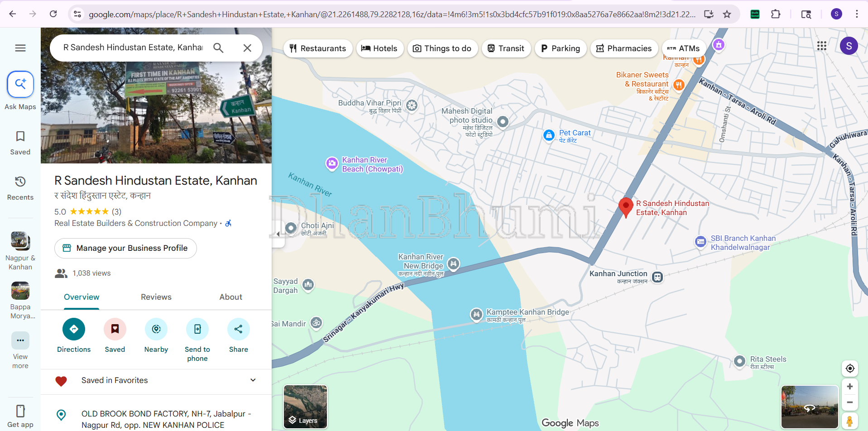Click Manage your Business Profile button
This screenshot has width=868, height=431.
click(x=125, y=248)
